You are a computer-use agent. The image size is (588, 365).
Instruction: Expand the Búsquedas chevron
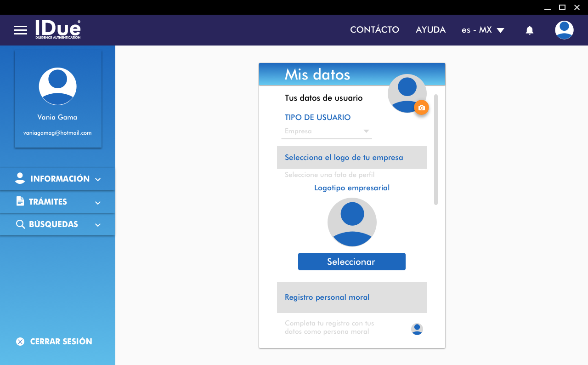(x=98, y=225)
